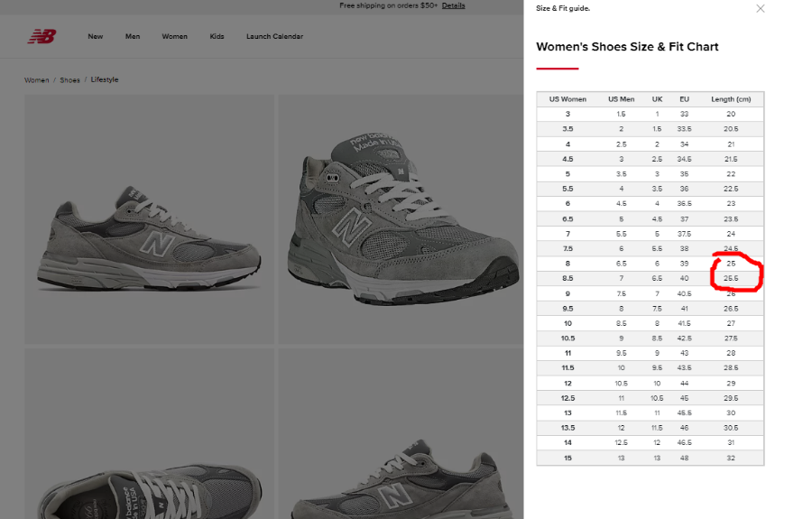Screen dimensions: 812x519
Task: Click EU value 36.5 in the chart
Action: [684, 204]
